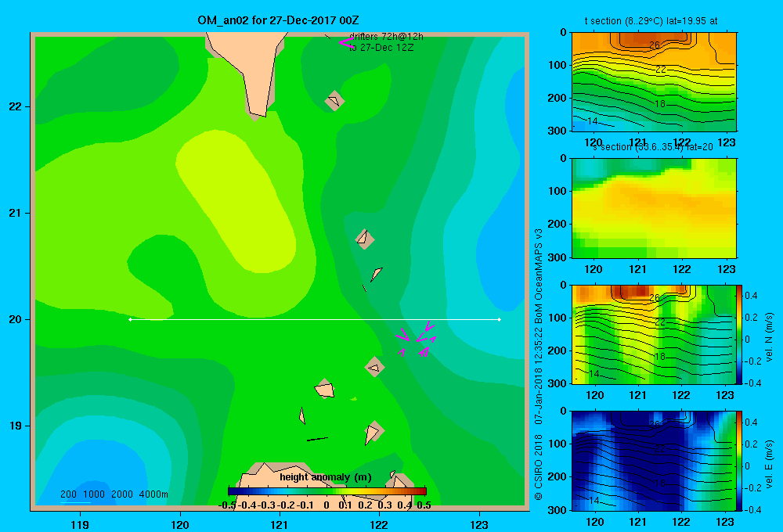Click the 'drifters 72h@12h' label
Image resolution: width=783 pixels, height=532 pixels.
click(386, 37)
